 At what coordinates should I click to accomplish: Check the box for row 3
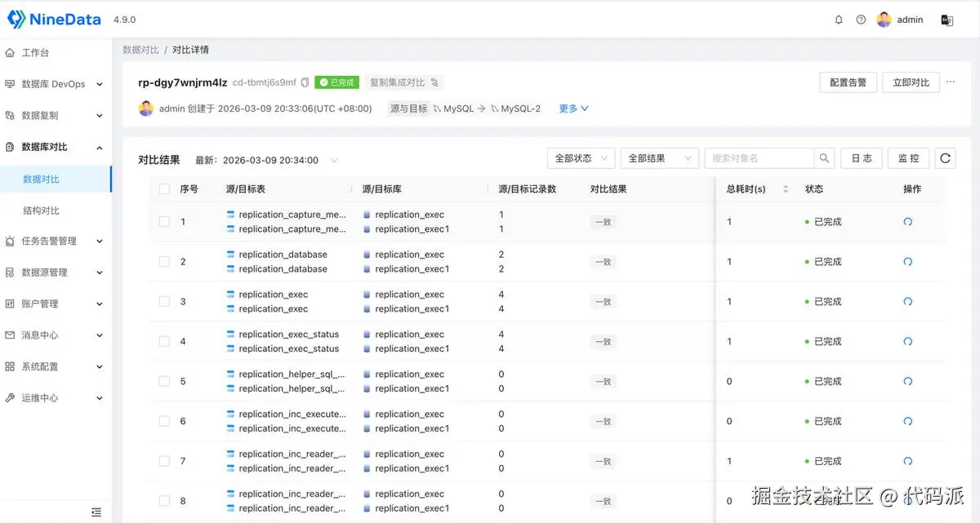(164, 301)
